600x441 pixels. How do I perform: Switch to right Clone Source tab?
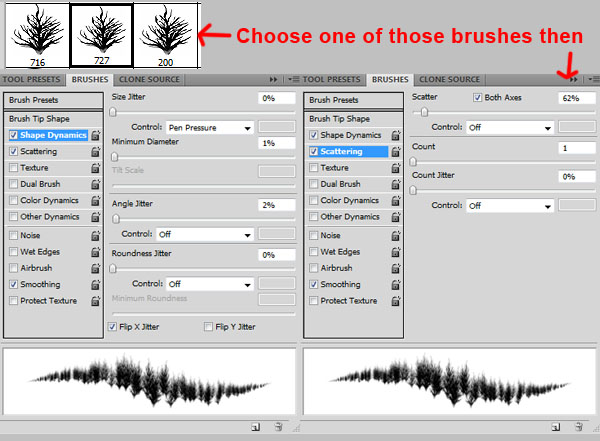(x=450, y=80)
